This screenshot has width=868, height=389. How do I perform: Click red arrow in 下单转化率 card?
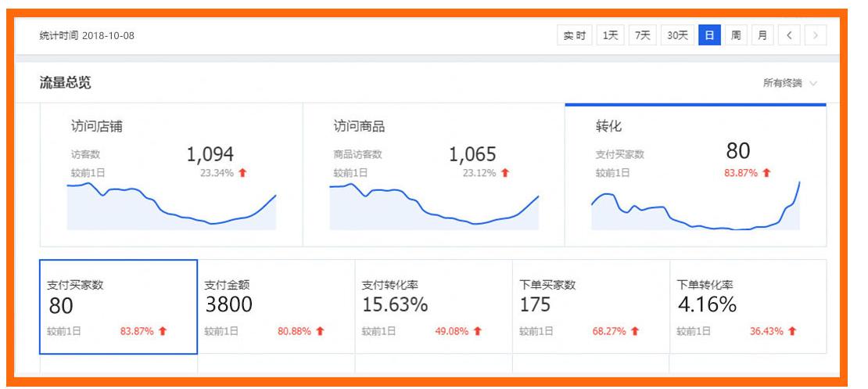[x=792, y=331]
